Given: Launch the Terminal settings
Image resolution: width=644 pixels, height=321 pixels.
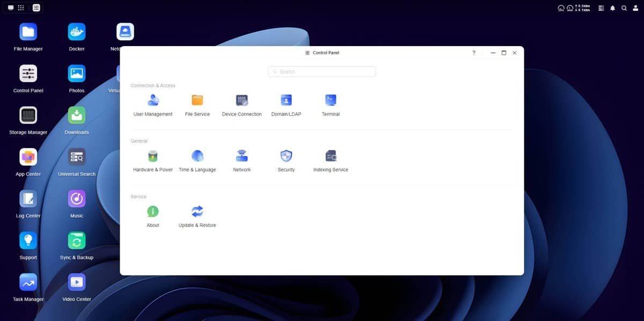Looking at the screenshot, I should [331, 101].
